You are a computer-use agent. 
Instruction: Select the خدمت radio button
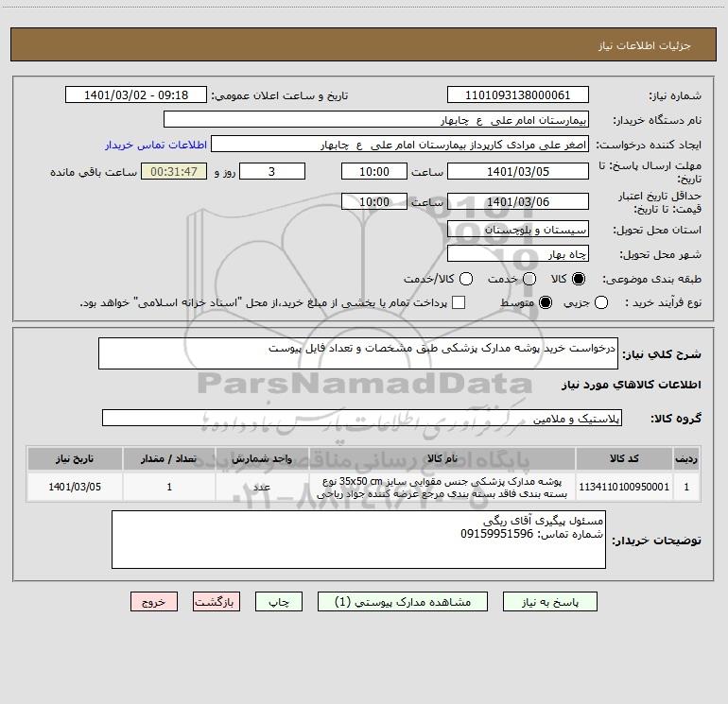click(529, 279)
